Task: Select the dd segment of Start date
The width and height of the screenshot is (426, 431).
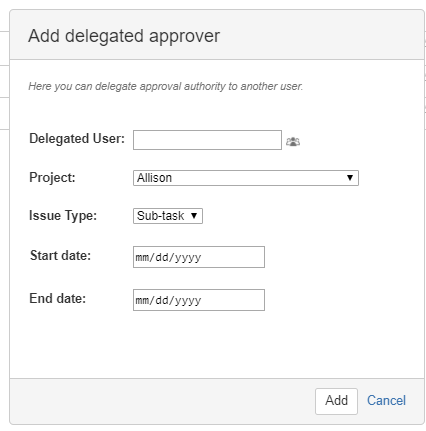Action: pos(162,257)
